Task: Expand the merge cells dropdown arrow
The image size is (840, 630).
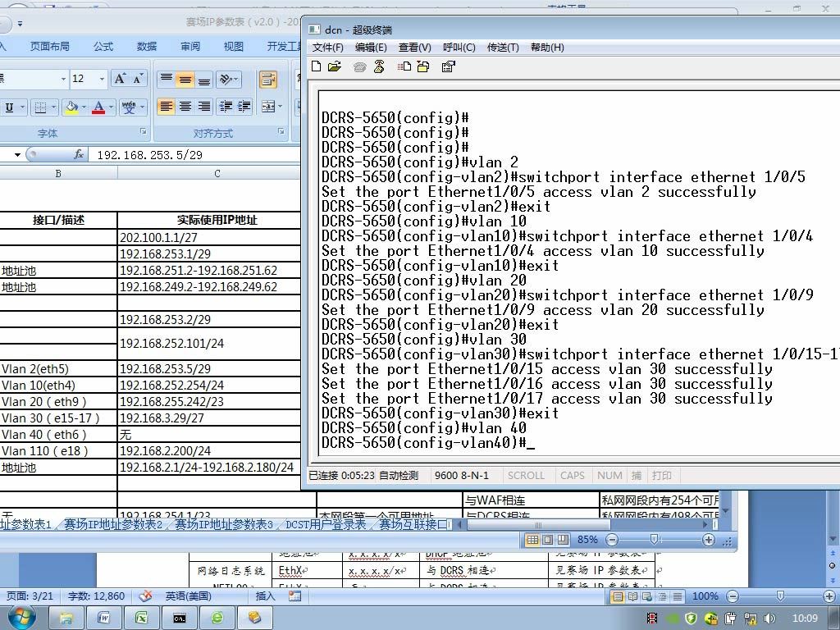Action: point(280,106)
